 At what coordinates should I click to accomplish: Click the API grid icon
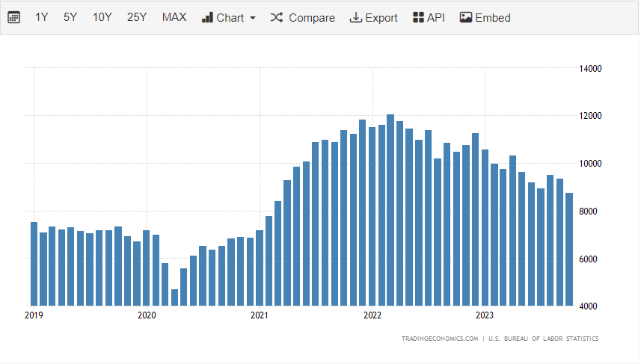(x=418, y=17)
